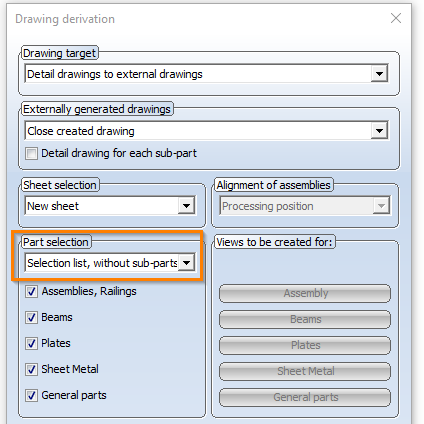Open the Drawing target dropdown arrow
The image size is (424, 424).
click(x=379, y=74)
